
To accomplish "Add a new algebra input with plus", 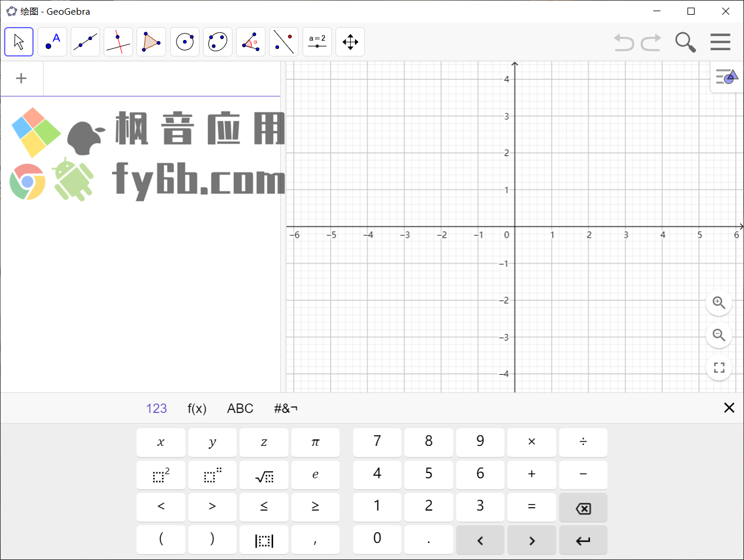I will (x=21, y=78).
